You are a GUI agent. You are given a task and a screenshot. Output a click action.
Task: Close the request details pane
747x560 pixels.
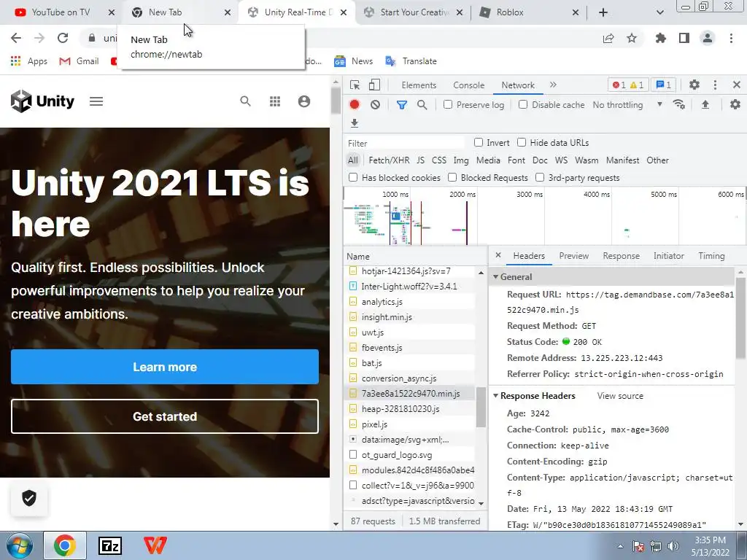[498, 255]
